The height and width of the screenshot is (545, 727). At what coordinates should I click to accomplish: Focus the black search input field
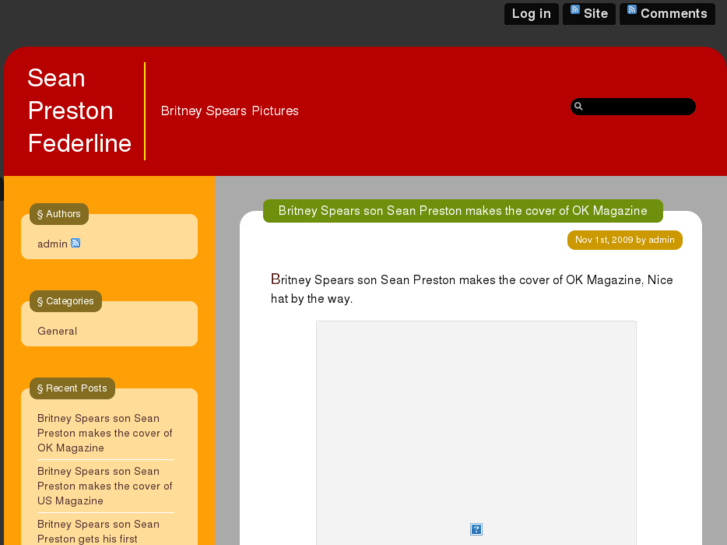click(x=633, y=107)
